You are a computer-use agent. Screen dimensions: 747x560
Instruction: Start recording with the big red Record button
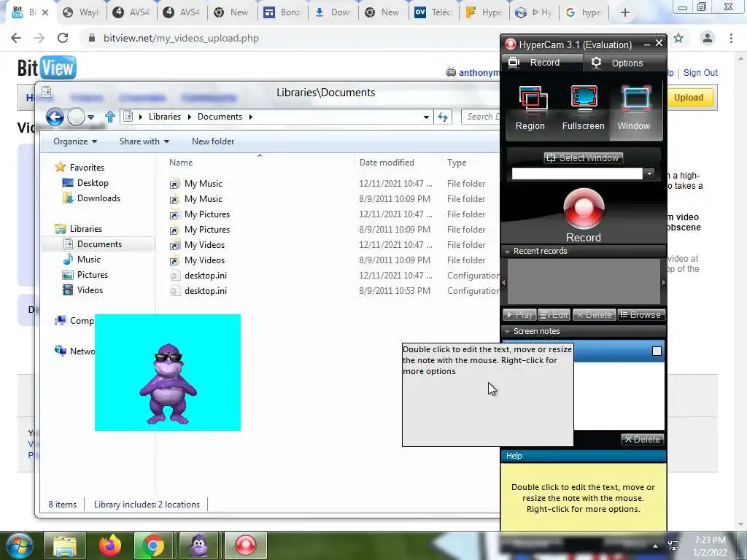pyautogui.click(x=584, y=210)
